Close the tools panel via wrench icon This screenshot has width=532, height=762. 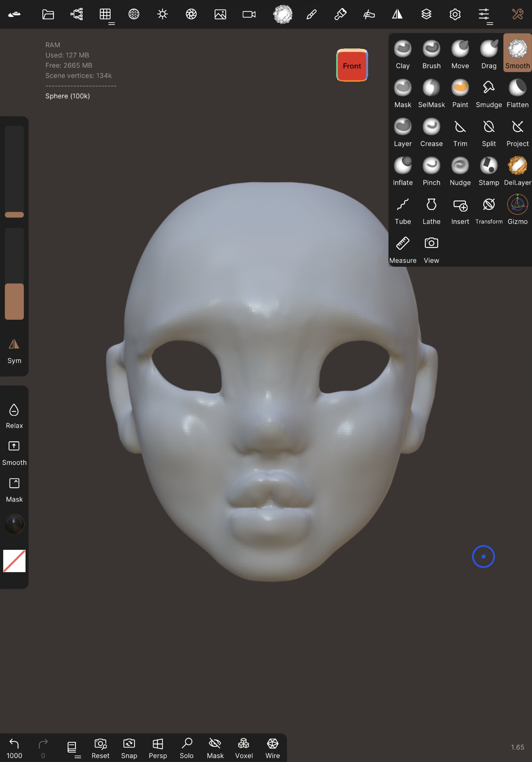518,14
